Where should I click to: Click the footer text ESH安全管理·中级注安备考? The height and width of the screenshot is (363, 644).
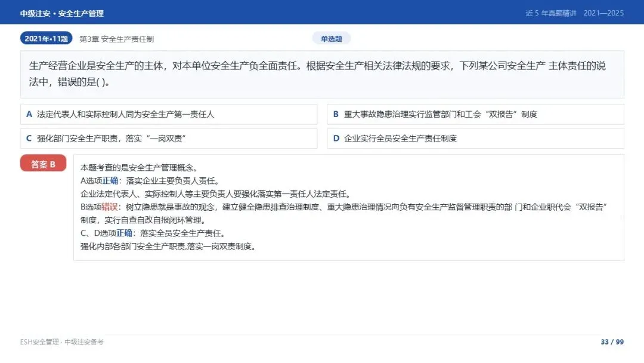[62, 342]
